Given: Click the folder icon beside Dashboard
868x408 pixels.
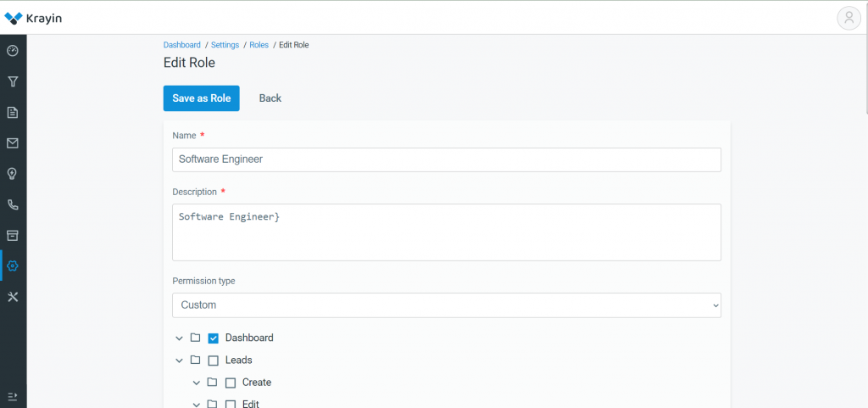Looking at the screenshot, I should click(196, 337).
